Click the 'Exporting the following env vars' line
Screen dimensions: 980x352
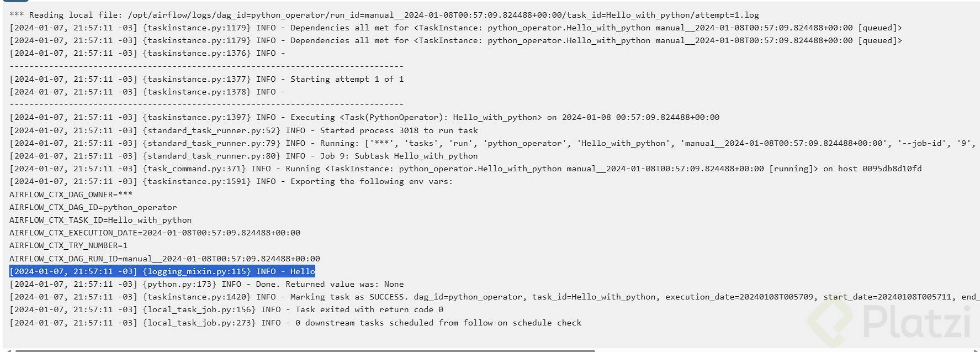[x=231, y=181]
